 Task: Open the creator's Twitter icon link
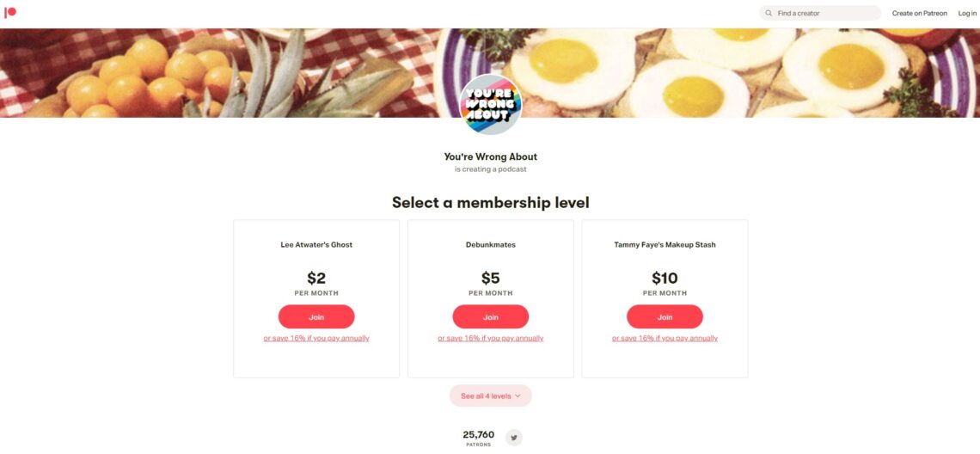coord(514,438)
